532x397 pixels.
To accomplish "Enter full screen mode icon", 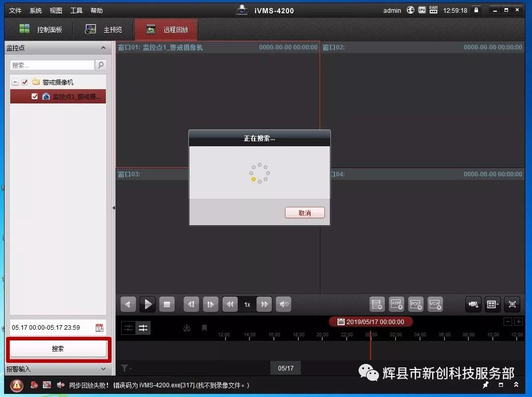I will [x=512, y=304].
